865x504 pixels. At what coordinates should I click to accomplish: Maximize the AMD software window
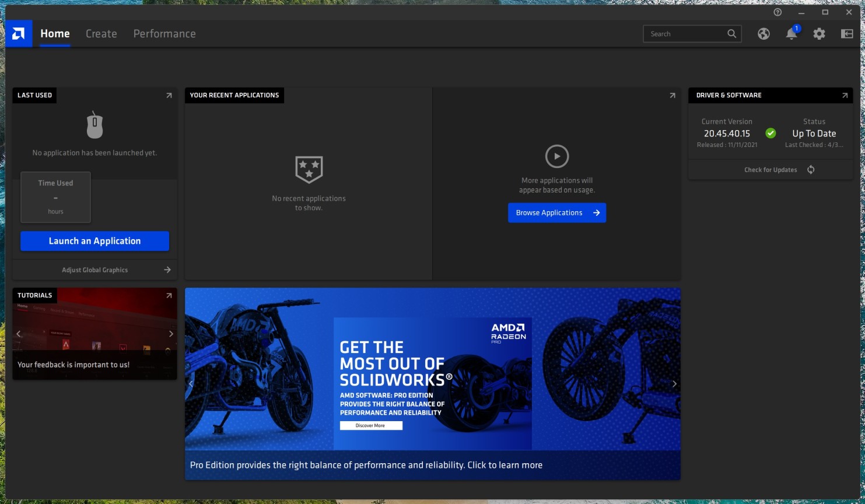pos(825,12)
